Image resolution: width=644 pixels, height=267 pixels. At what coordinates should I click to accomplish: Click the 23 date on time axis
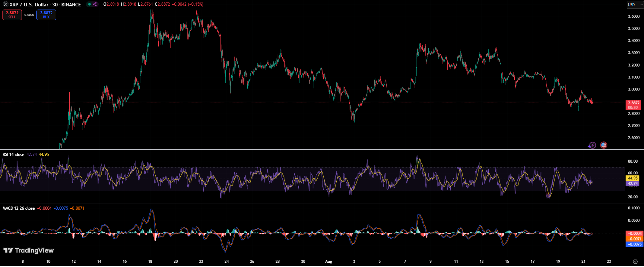(609, 262)
